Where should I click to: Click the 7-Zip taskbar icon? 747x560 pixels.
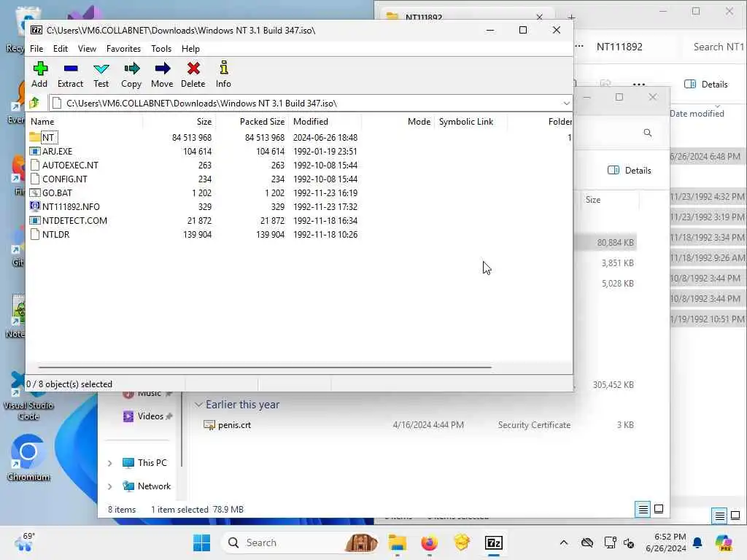[x=494, y=542]
